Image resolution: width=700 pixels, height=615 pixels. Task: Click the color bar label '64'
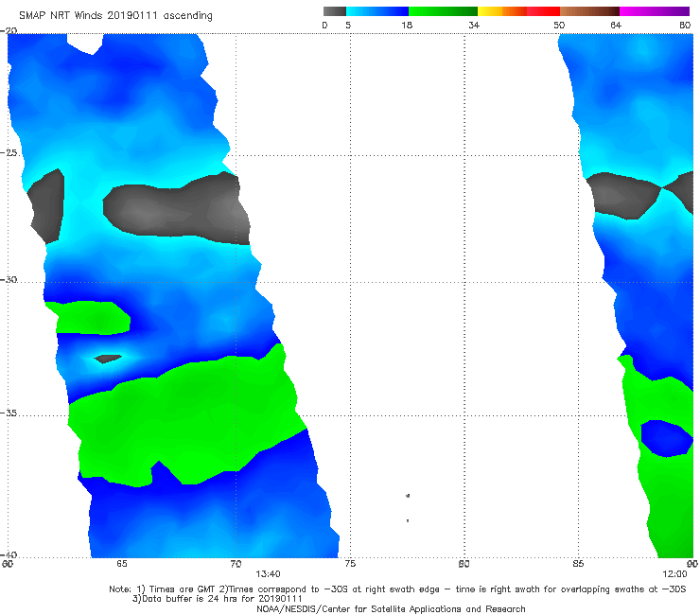pyautogui.click(x=616, y=25)
